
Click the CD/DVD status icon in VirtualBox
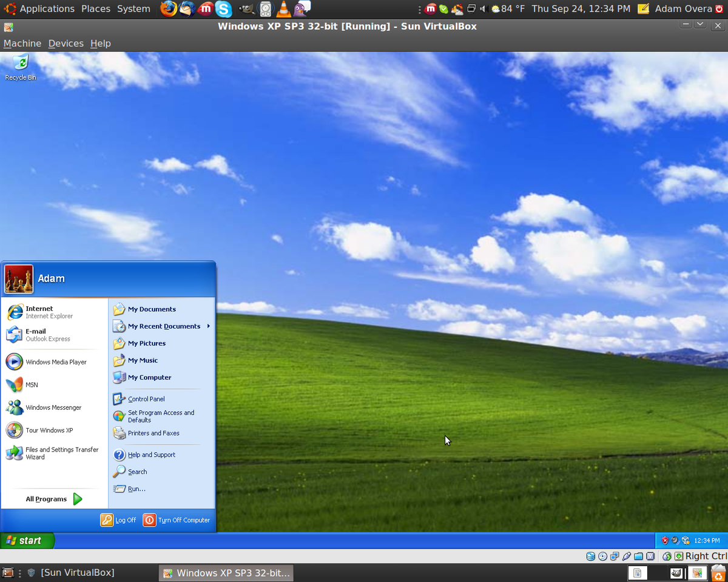602,556
